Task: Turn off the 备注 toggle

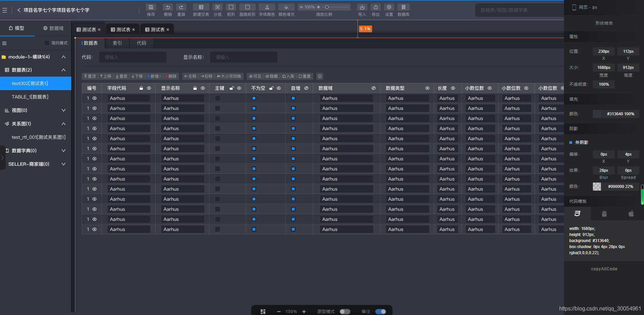Action: click(x=381, y=312)
